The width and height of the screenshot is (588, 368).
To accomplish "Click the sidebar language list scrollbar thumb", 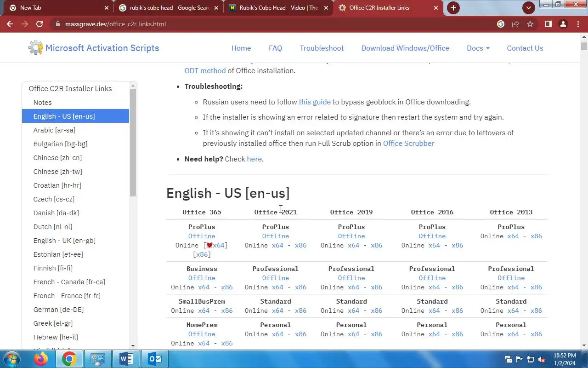I will click(133, 143).
